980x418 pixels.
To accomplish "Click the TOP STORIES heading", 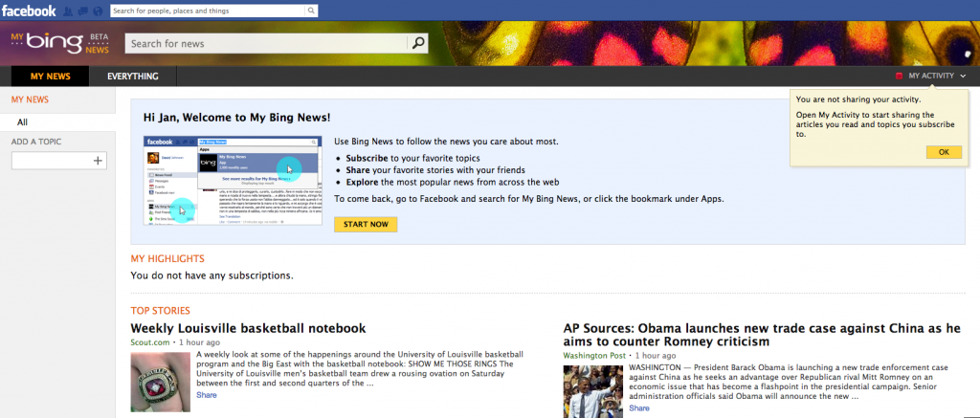I will point(161,311).
